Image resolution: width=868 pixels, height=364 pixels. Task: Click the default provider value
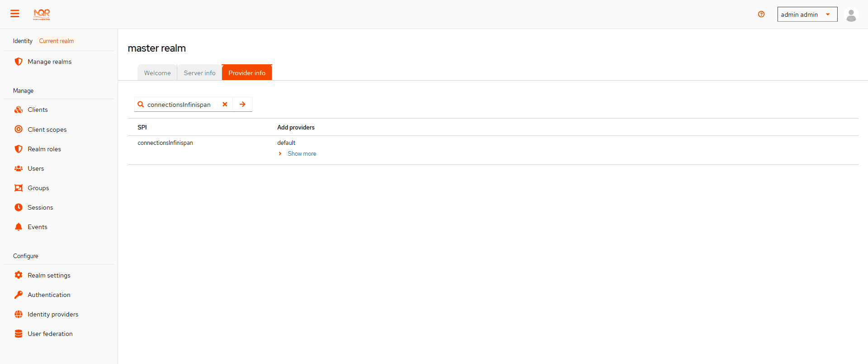click(x=286, y=143)
